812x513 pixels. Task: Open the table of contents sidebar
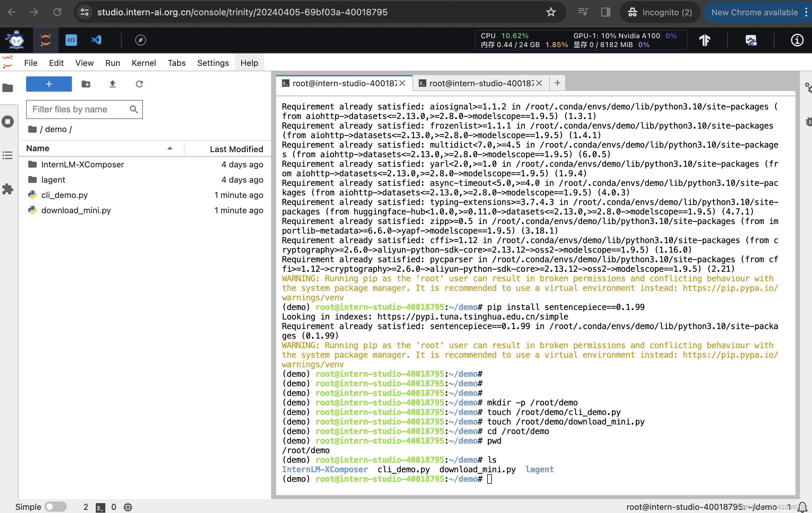[8, 155]
